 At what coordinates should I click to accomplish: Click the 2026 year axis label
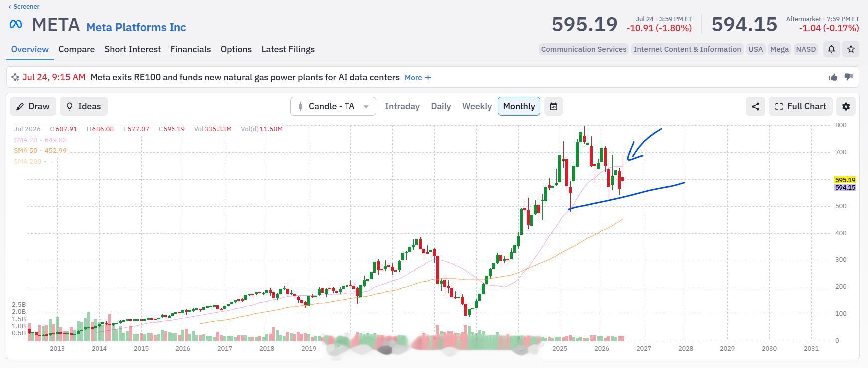[602, 348]
